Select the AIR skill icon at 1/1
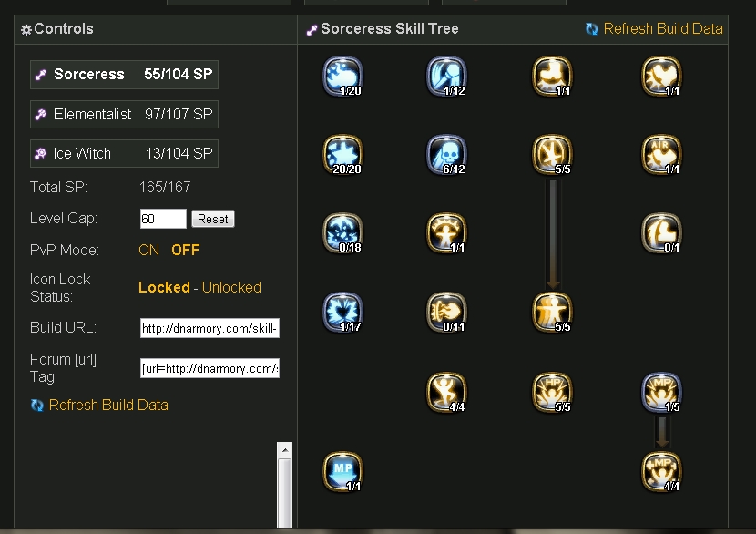Image resolution: width=756 pixels, height=534 pixels. pyautogui.click(x=661, y=154)
